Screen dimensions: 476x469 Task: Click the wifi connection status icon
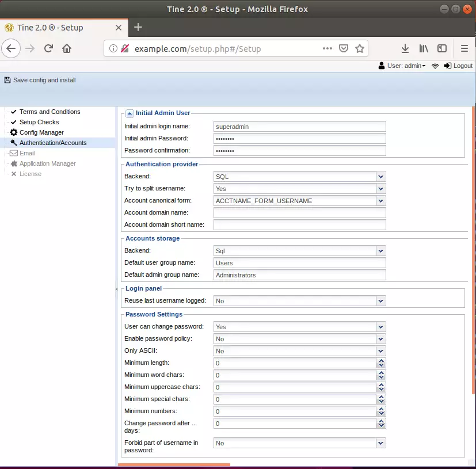[x=435, y=66]
